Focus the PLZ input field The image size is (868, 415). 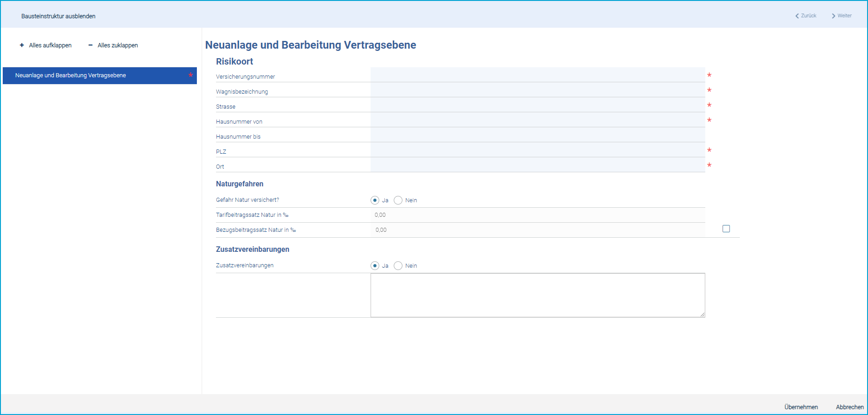click(537, 150)
